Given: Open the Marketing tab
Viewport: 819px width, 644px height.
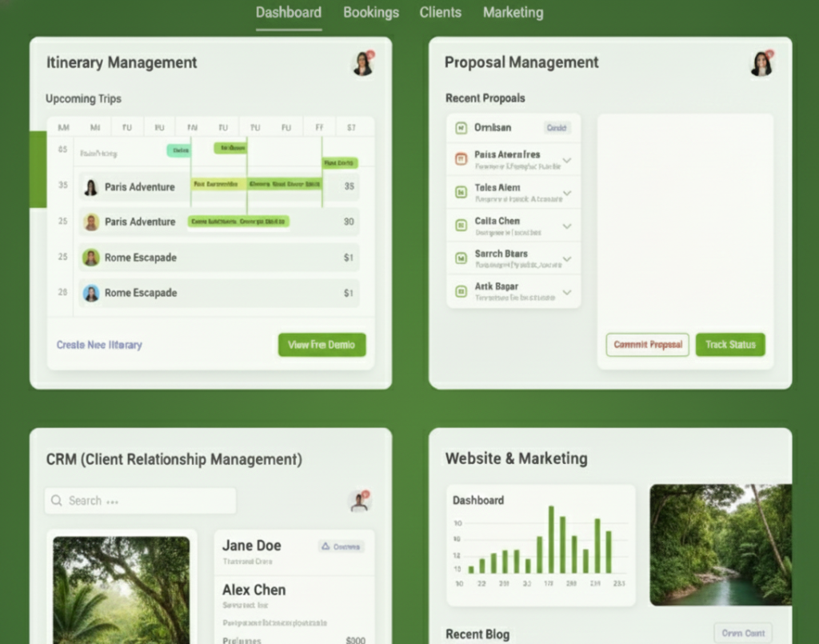Looking at the screenshot, I should point(513,13).
